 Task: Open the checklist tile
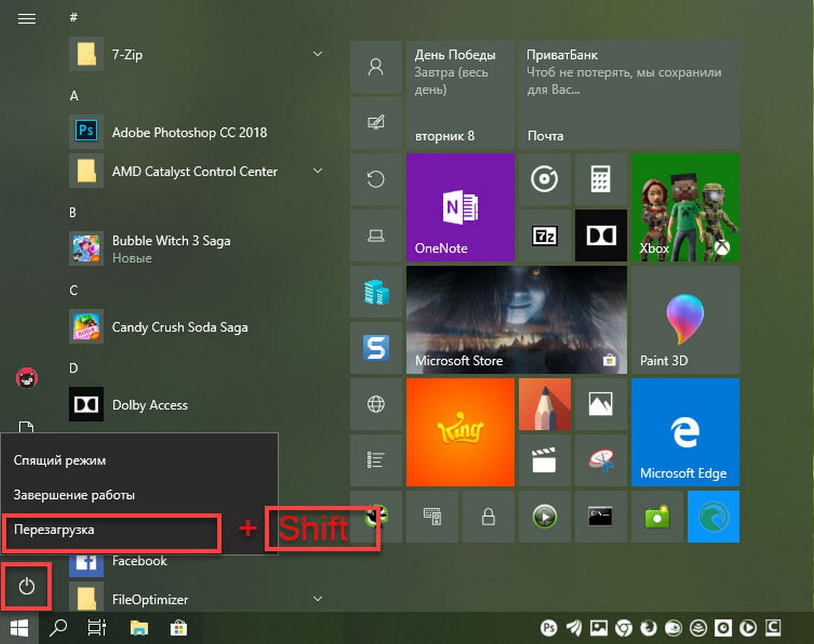point(375,460)
